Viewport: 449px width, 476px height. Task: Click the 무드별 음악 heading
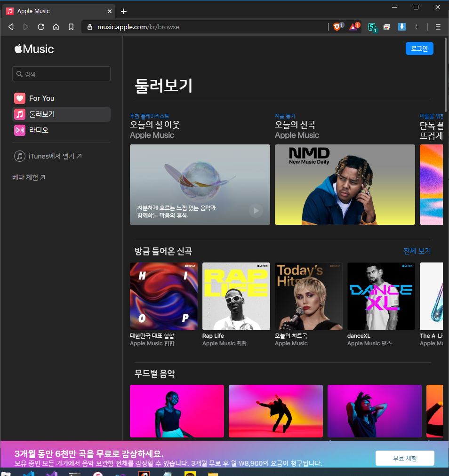pyautogui.click(x=155, y=373)
